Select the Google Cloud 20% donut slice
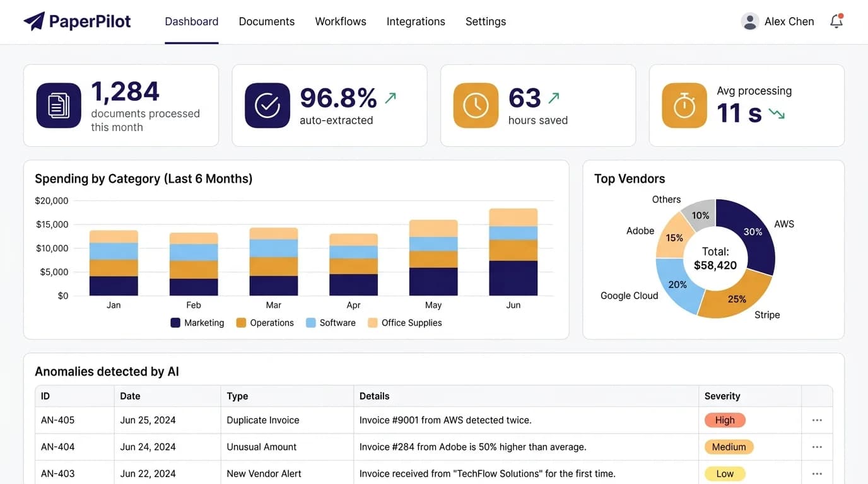This screenshot has height=484, width=868. [x=676, y=285]
